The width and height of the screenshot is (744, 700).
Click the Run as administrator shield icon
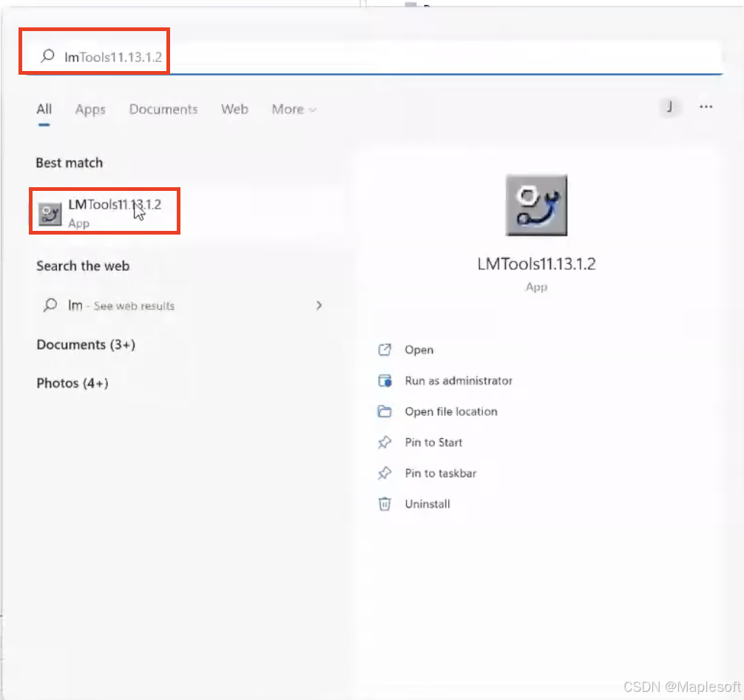coord(385,381)
